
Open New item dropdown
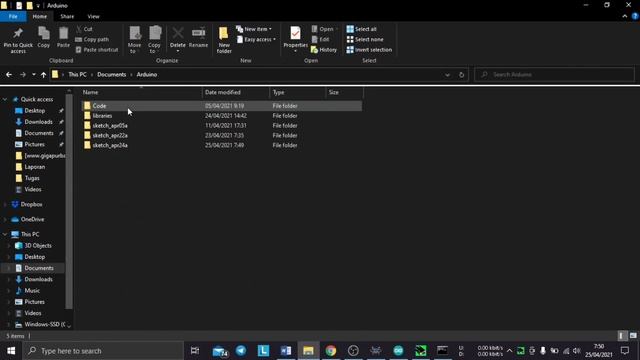(x=254, y=29)
